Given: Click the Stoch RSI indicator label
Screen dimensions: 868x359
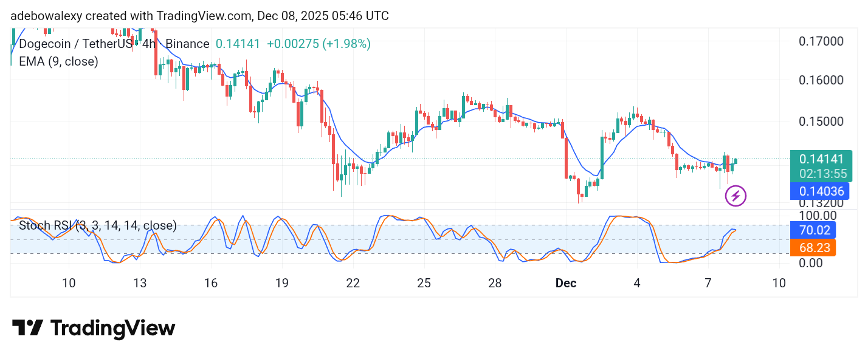Looking at the screenshot, I should [x=98, y=226].
